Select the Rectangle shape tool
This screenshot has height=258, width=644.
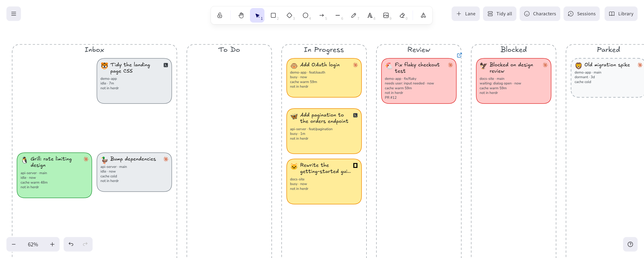[x=273, y=16]
